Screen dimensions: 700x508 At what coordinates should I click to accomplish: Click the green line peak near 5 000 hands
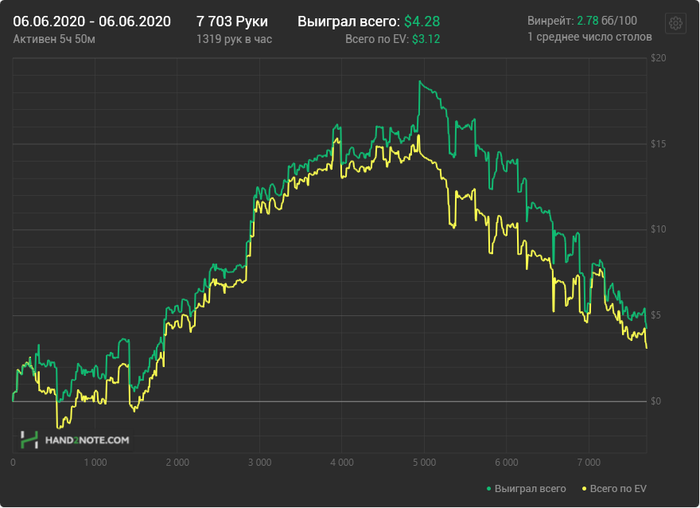point(420,82)
